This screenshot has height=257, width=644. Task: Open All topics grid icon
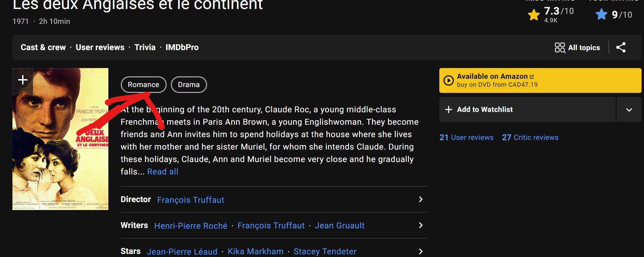[559, 48]
